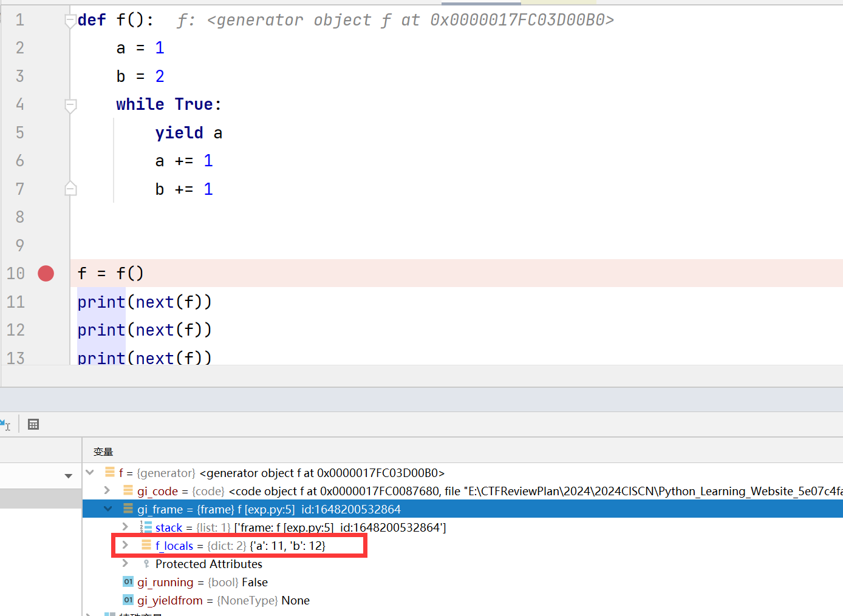
Task: Select the gi_code = {code} row
Action: click(463, 490)
